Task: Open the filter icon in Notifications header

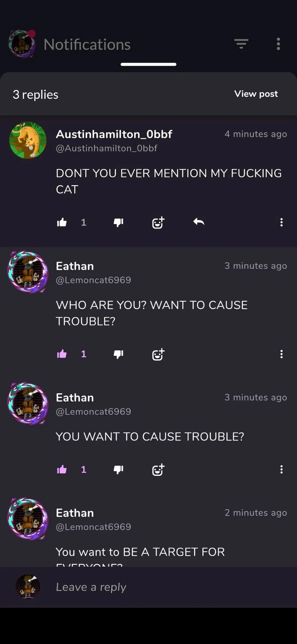Action: click(x=241, y=44)
